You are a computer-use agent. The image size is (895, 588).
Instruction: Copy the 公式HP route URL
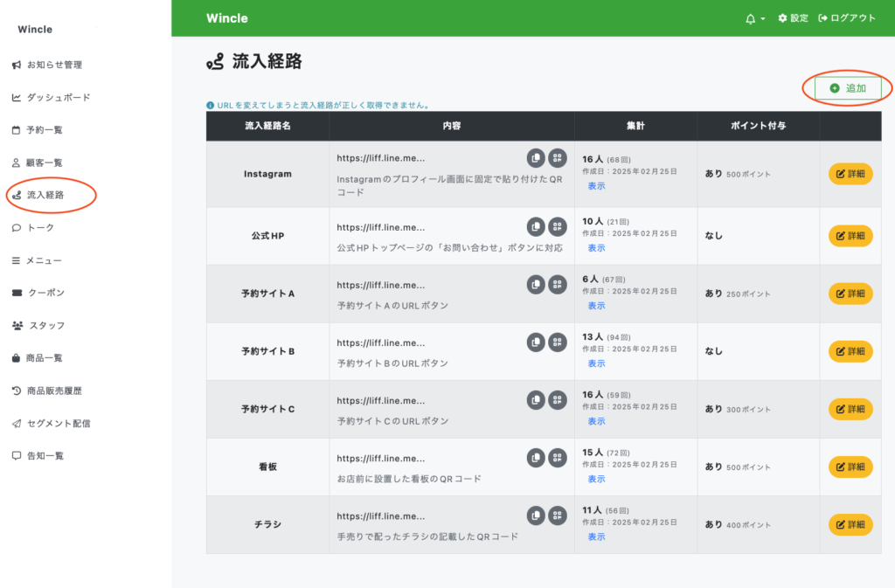536,227
